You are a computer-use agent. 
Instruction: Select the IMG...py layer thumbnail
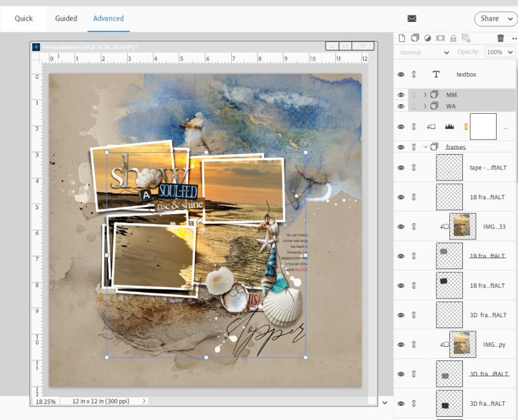point(462,344)
